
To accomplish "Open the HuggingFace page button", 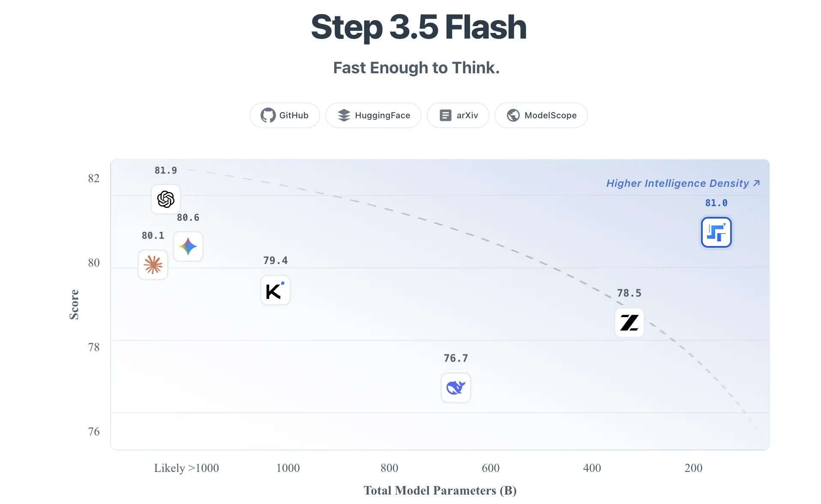I will (x=373, y=115).
